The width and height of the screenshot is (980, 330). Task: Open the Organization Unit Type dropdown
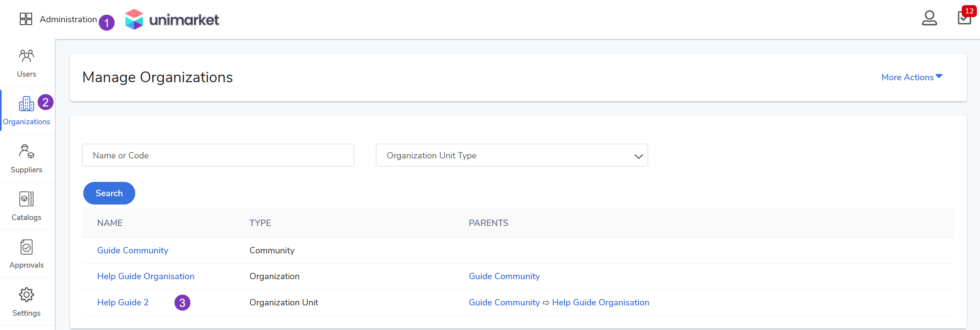click(x=512, y=155)
